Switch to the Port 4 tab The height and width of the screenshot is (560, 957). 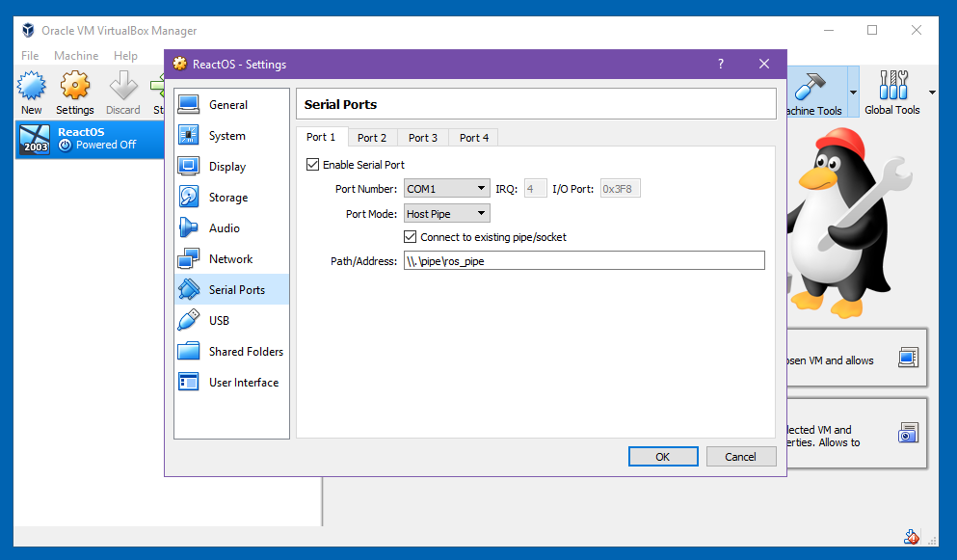coord(474,138)
